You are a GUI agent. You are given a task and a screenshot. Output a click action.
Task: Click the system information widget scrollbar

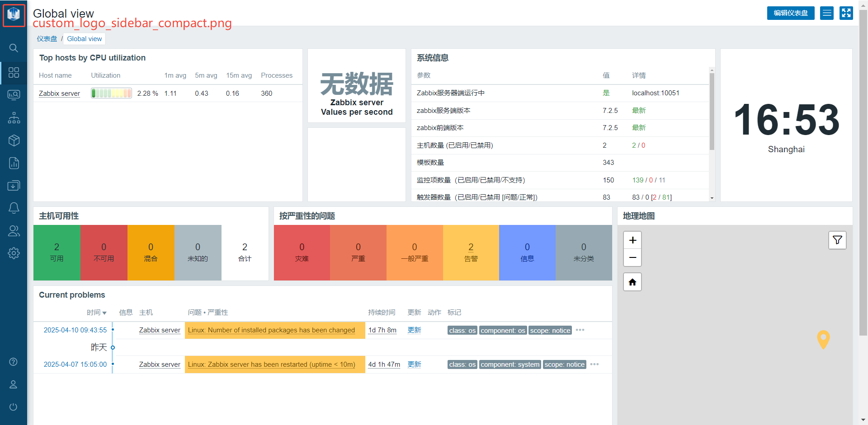[712, 111]
